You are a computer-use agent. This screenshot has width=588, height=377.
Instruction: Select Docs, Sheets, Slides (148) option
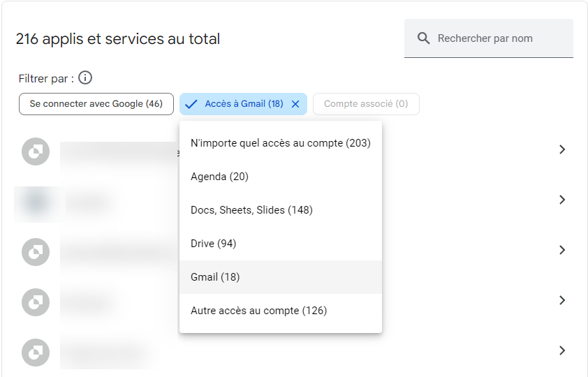(251, 210)
